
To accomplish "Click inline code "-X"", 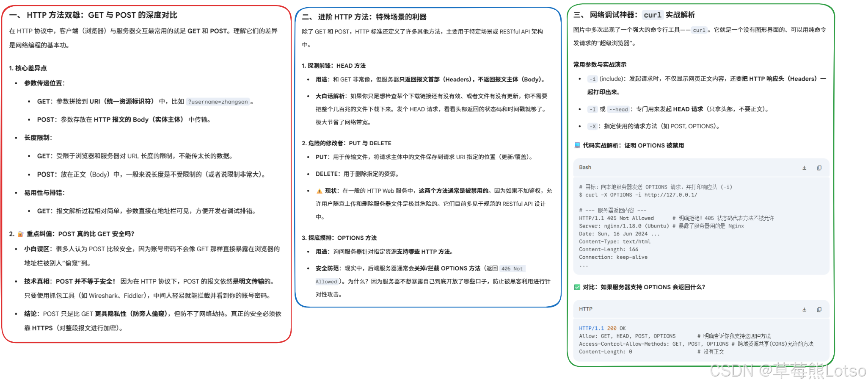I will point(592,126).
